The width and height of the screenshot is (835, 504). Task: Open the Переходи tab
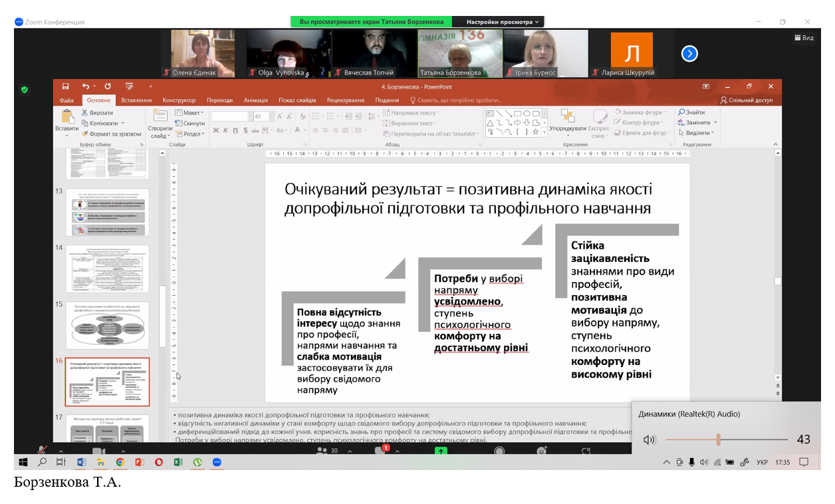click(x=220, y=100)
